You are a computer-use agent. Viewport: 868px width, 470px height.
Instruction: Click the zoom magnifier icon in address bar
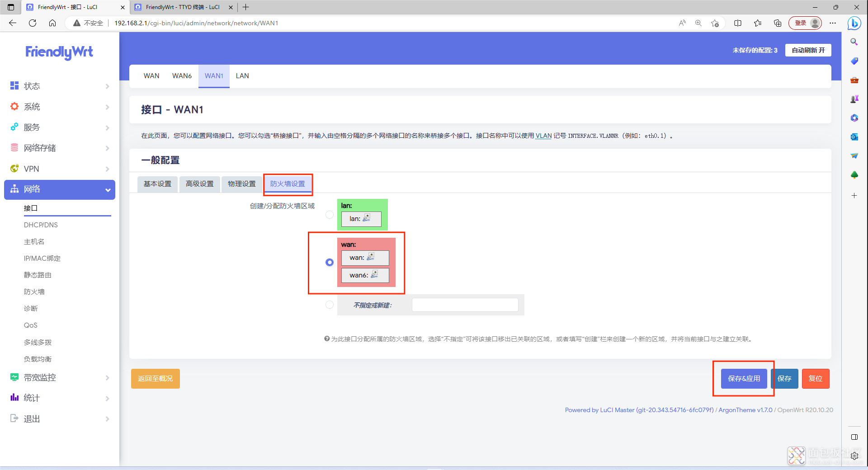(698, 23)
